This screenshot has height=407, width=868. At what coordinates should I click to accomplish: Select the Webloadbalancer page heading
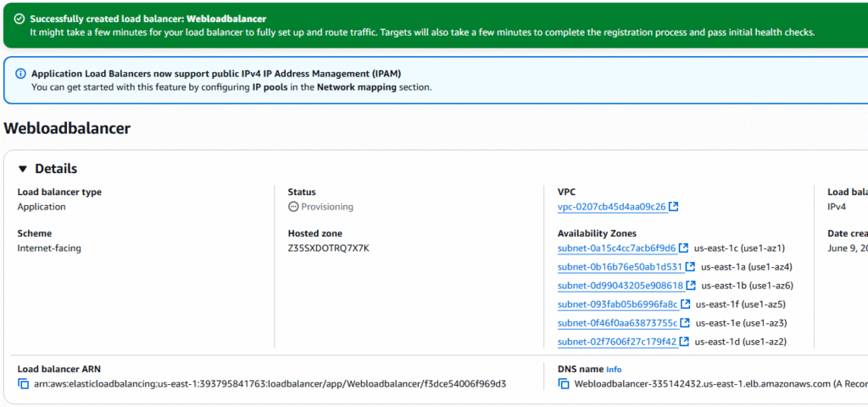67,129
